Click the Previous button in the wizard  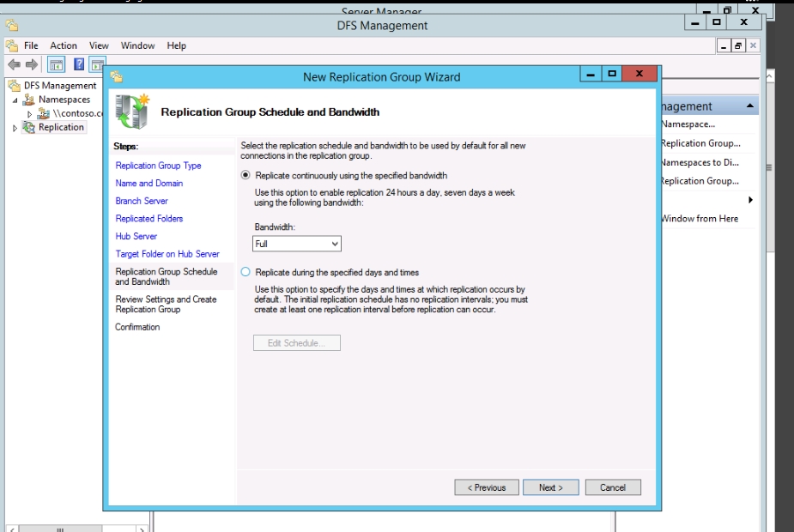(x=487, y=487)
